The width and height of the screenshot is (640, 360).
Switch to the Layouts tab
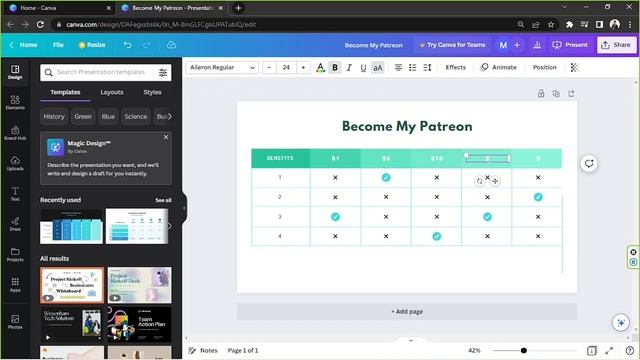(112, 92)
